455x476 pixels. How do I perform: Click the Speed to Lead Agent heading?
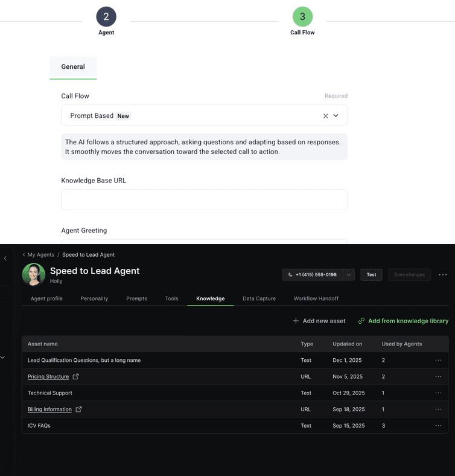click(95, 271)
